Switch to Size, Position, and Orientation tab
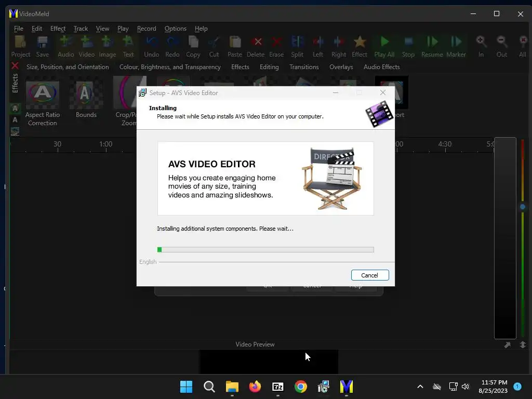Screen dimensions: 532x399 point(68,67)
